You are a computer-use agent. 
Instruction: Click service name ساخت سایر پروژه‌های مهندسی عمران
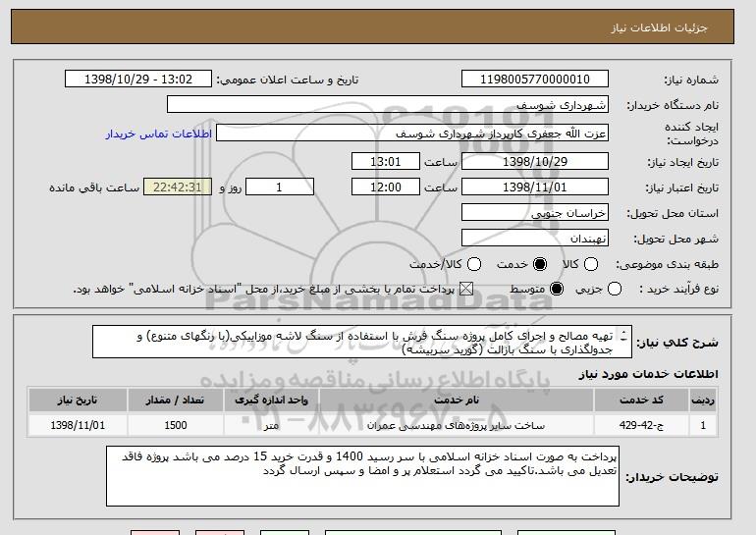[457, 426]
